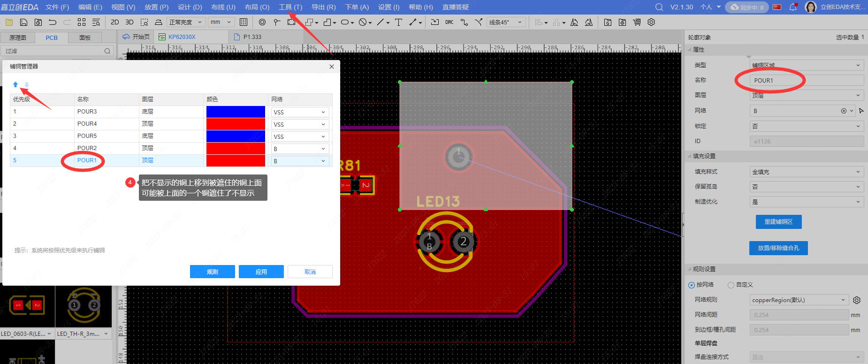Viewport: 868px width, 364px height.
Task: Click the gear next to copperRegion rule
Action: point(857,300)
